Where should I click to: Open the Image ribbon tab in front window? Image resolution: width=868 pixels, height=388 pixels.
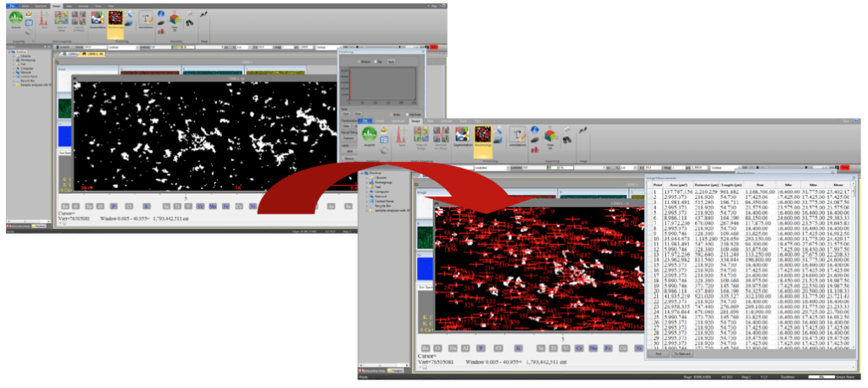click(x=415, y=121)
